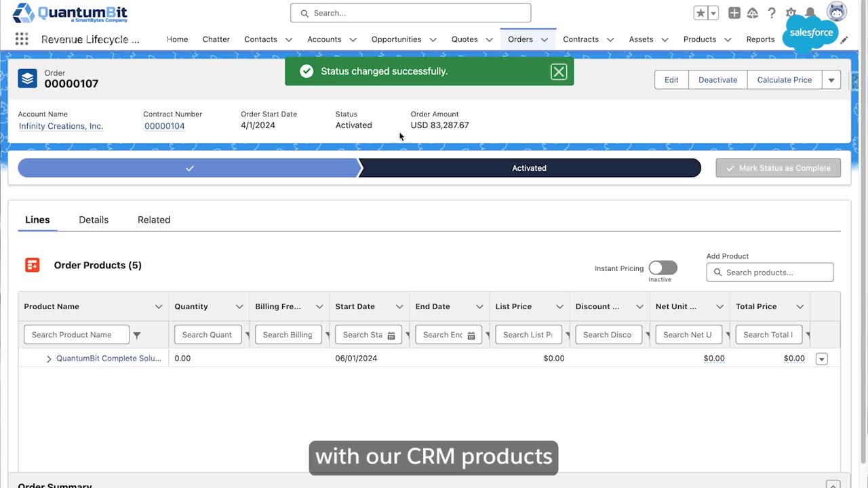This screenshot has height=488, width=868.
Task: Click the Order Products list icon
Action: tap(33, 265)
